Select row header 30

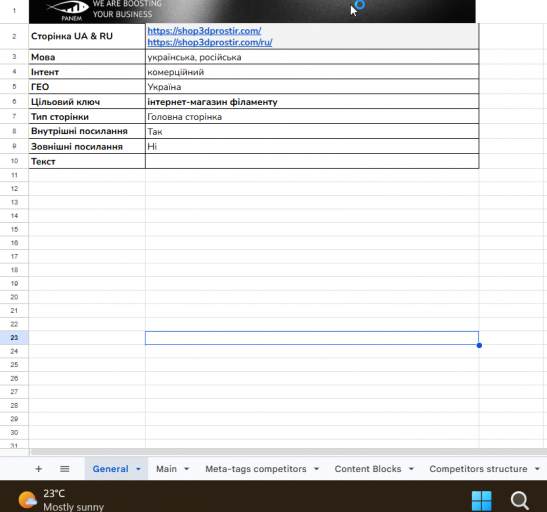(14, 432)
